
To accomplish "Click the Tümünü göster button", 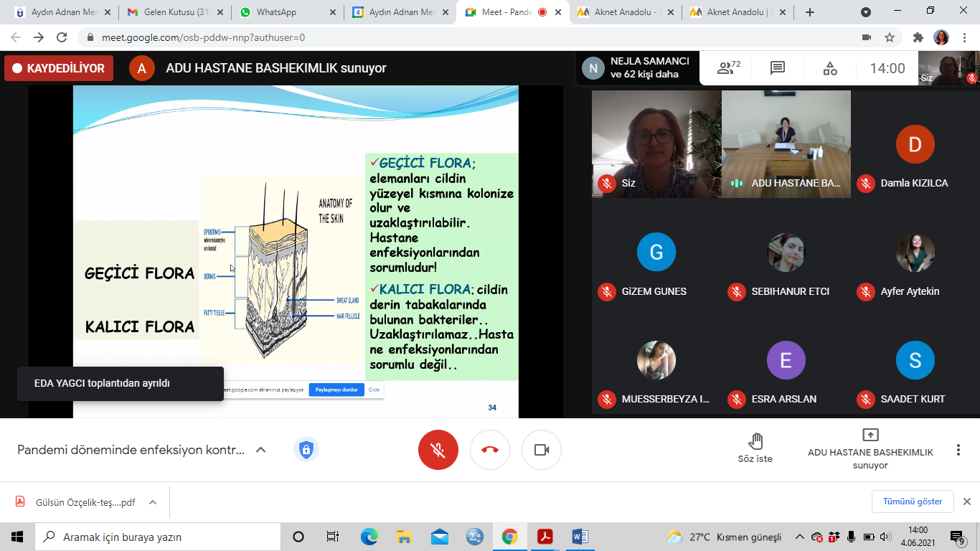I will [913, 501].
